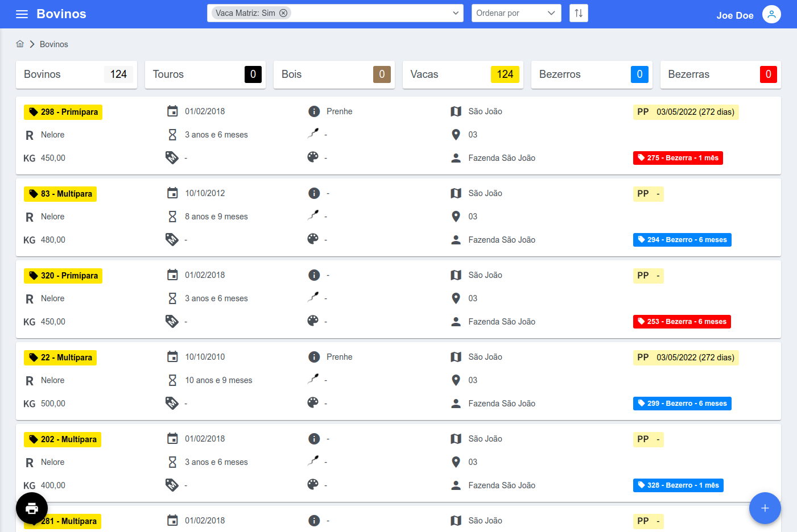Select the Bovinos 124 summary card
Screen dimensions: 797x532
coord(76,74)
